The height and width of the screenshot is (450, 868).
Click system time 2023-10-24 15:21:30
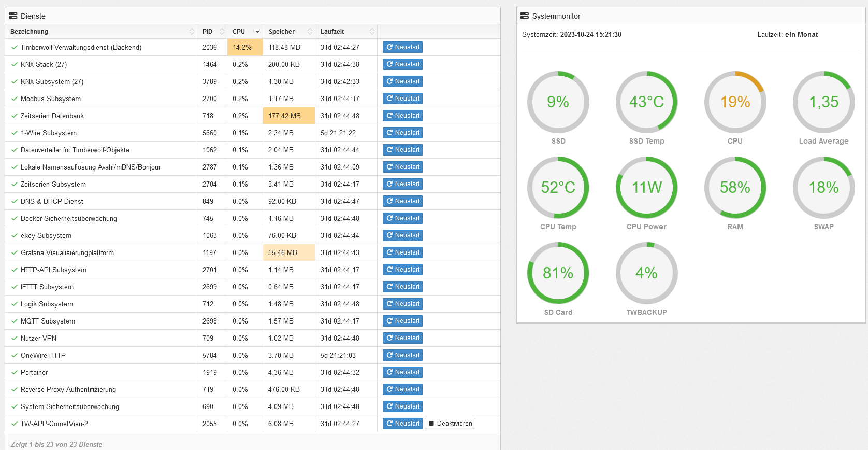tap(591, 34)
